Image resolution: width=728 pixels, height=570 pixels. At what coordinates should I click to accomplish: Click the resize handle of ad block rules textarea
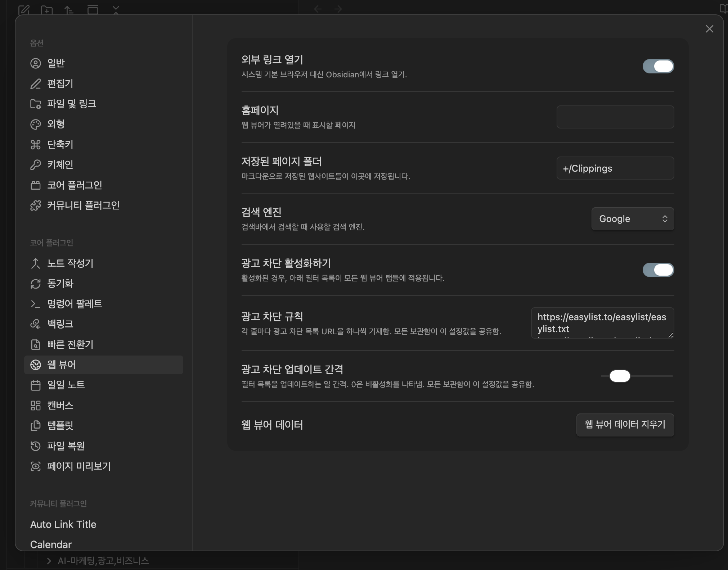pyautogui.click(x=670, y=335)
